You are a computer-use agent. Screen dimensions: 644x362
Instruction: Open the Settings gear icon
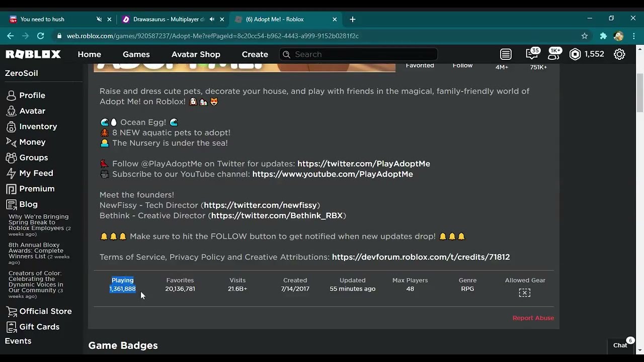620,54
